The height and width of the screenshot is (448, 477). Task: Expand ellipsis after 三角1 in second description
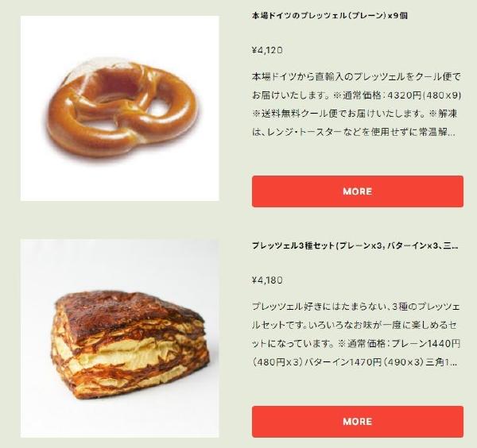(x=453, y=363)
